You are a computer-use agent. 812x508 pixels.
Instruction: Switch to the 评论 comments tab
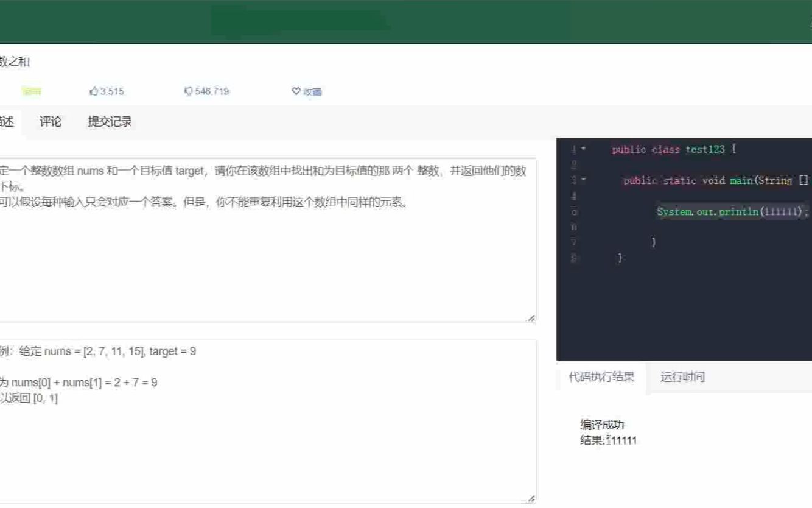(50, 121)
